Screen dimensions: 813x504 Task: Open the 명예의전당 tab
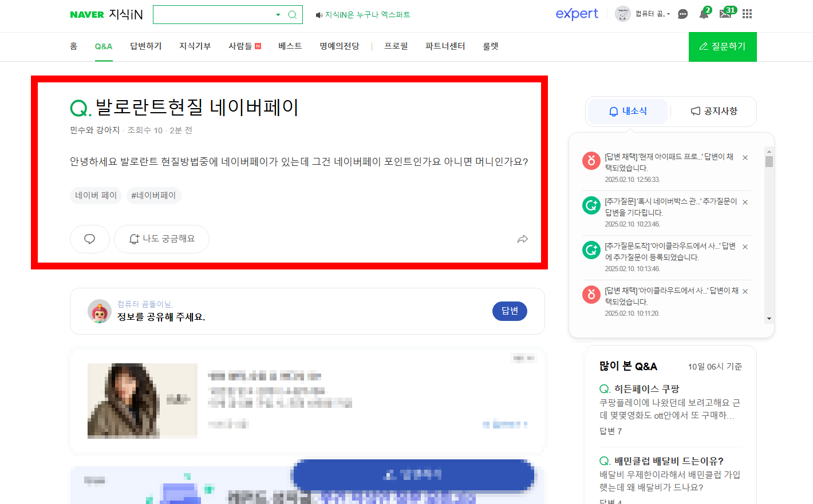(340, 46)
